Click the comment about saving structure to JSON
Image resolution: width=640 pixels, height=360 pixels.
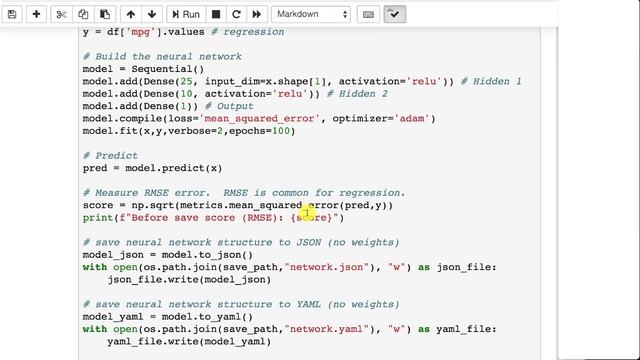[241, 242]
